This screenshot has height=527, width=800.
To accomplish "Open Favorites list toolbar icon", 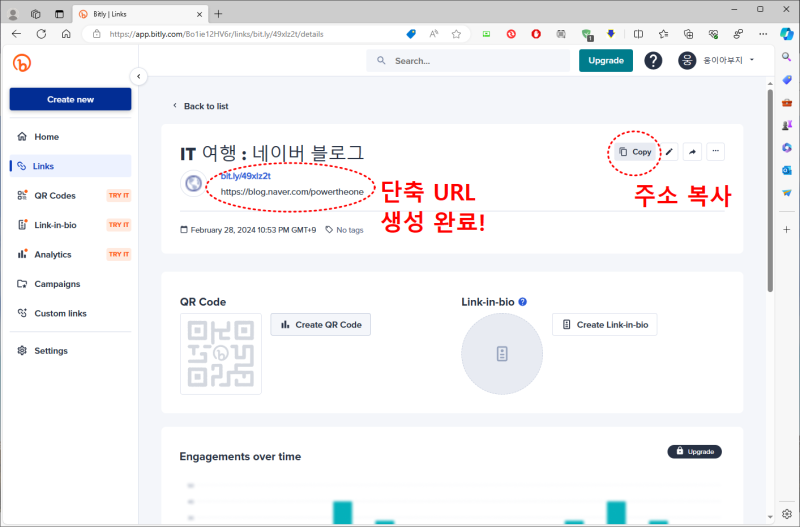I will click(663, 34).
